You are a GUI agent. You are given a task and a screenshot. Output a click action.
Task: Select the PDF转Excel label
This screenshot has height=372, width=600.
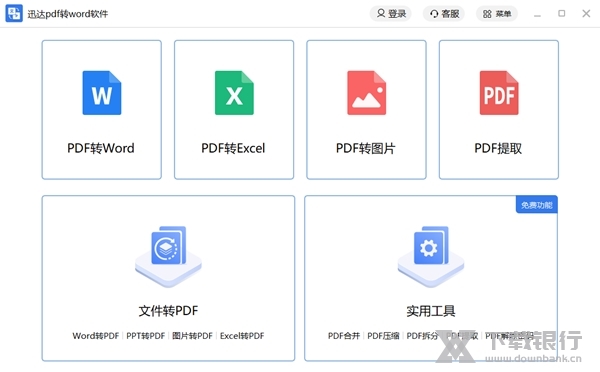233,148
